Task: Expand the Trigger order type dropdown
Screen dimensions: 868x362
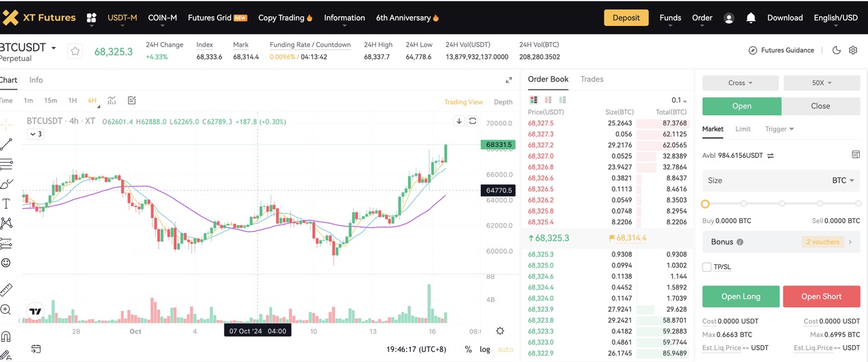Action: coord(779,129)
